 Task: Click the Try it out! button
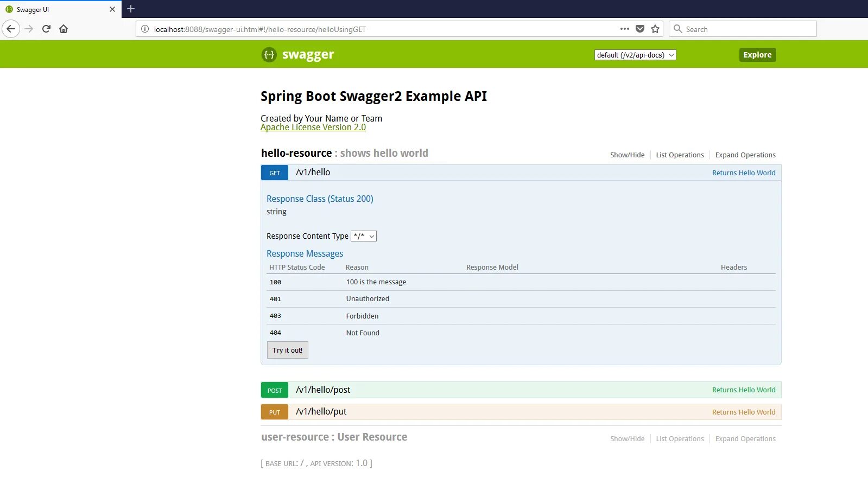288,350
